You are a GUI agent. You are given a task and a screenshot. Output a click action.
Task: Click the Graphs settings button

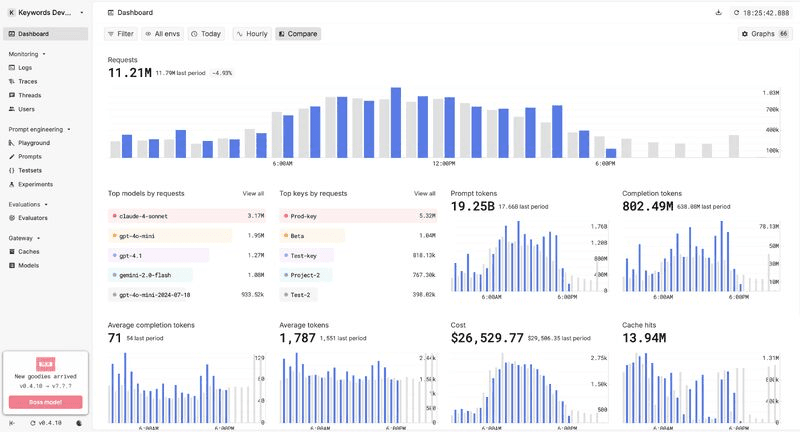click(x=765, y=34)
